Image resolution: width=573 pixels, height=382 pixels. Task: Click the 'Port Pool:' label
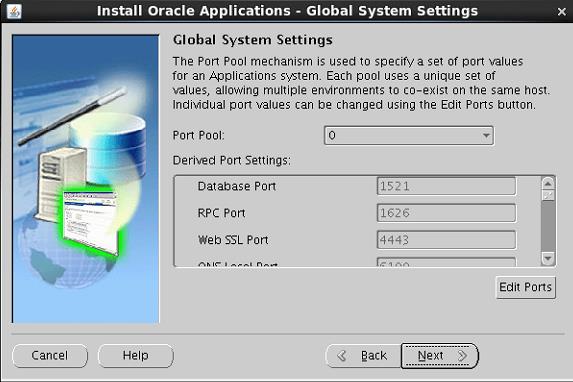tap(198, 135)
